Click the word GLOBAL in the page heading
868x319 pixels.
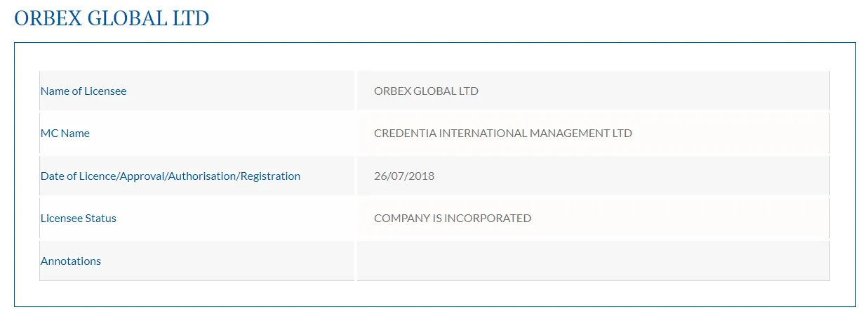point(127,18)
